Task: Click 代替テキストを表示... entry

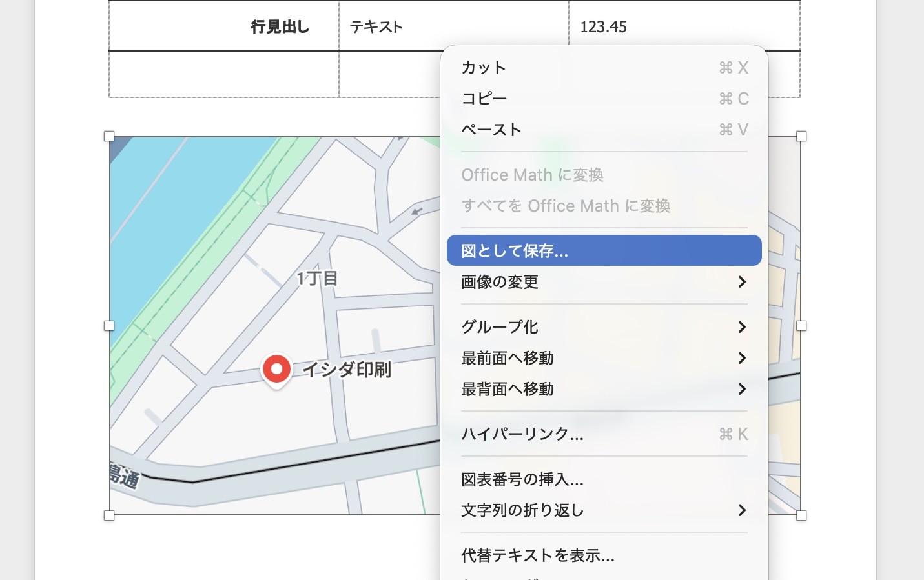Action: coord(604,555)
